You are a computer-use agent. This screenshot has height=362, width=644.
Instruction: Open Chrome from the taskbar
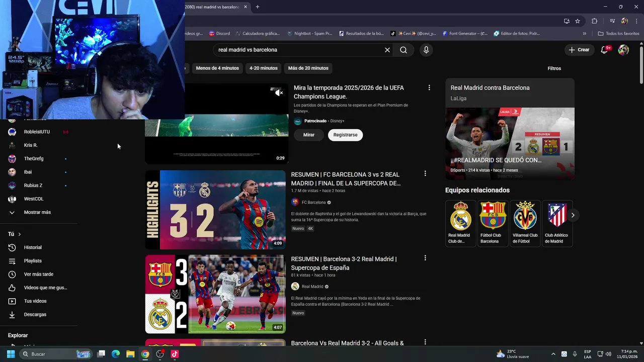coord(145,354)
